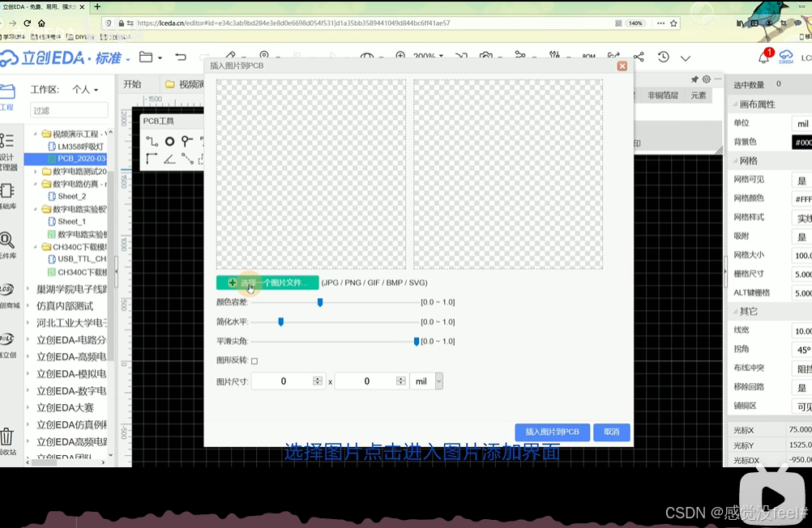
Task: Select the Protractor angle tool in PCB工具
Action: tap(169, 159)
